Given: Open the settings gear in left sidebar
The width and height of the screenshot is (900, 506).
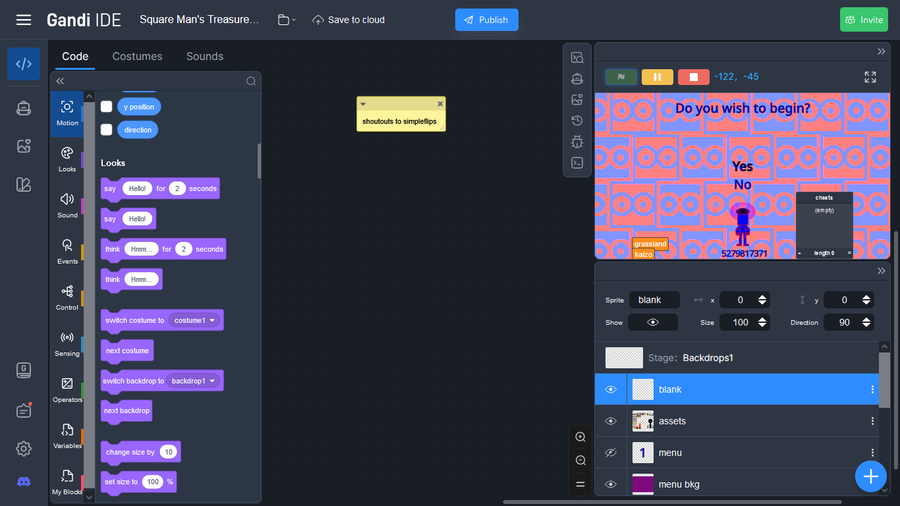Looking at the screenshot, I should coord(24,449).
